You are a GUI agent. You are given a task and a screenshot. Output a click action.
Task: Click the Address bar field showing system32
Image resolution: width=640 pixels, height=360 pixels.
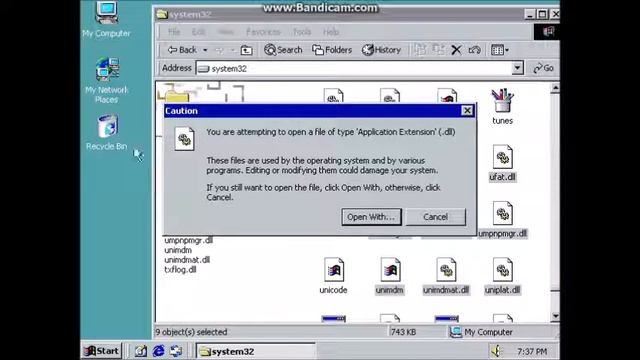[x=354, y=68]
